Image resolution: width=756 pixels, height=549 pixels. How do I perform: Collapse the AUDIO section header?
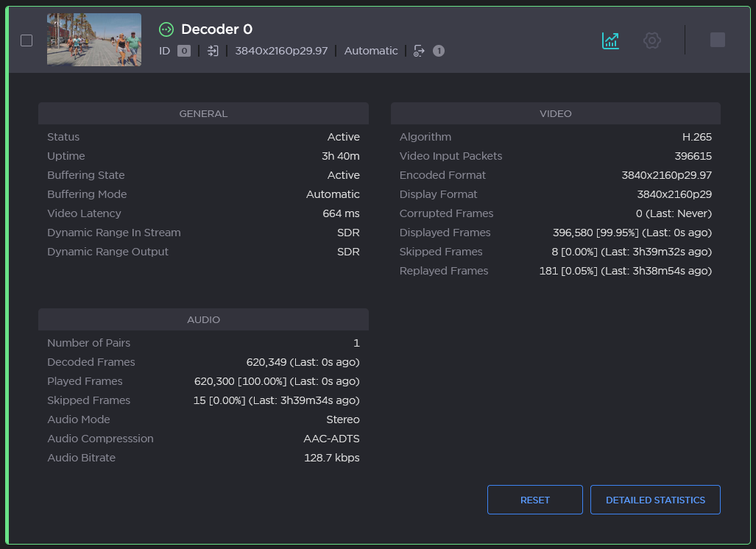tap(203, 319)
